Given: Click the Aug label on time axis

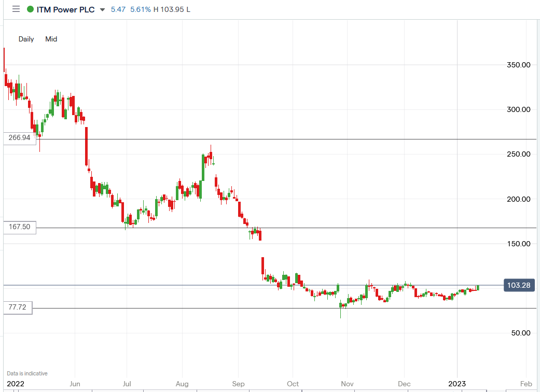Looking at the screenshot, I should (182, 384).
